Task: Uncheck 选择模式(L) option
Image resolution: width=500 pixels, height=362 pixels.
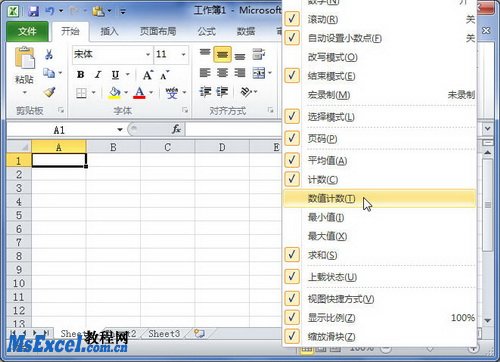Action: (x=292, y=117)
